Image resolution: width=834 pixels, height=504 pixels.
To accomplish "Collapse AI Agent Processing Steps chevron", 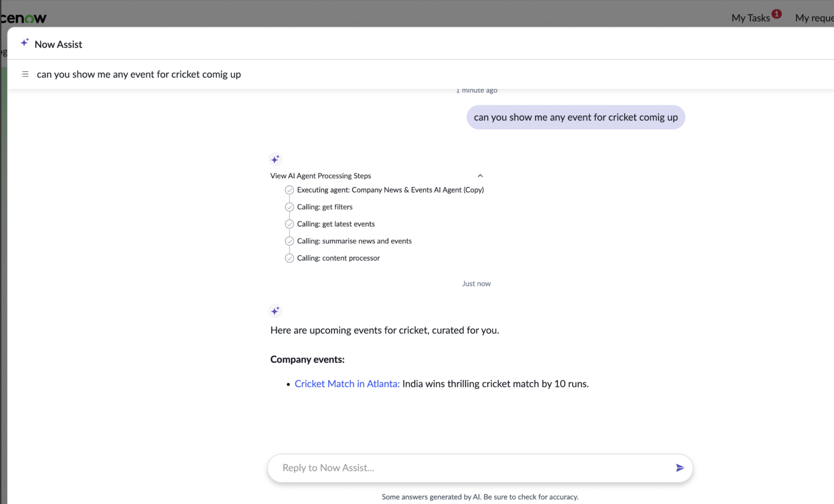I will [480, 176].
